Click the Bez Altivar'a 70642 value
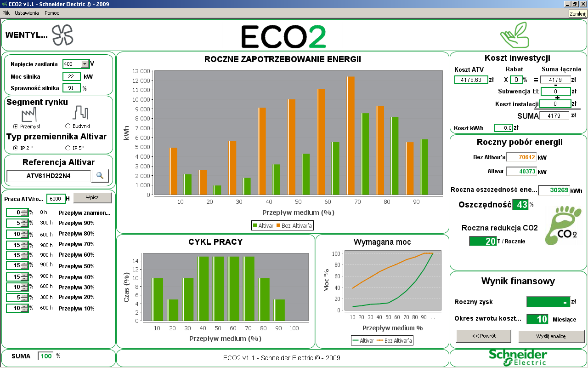This screenshot has height=368, width=588. (x=521, y=157)
